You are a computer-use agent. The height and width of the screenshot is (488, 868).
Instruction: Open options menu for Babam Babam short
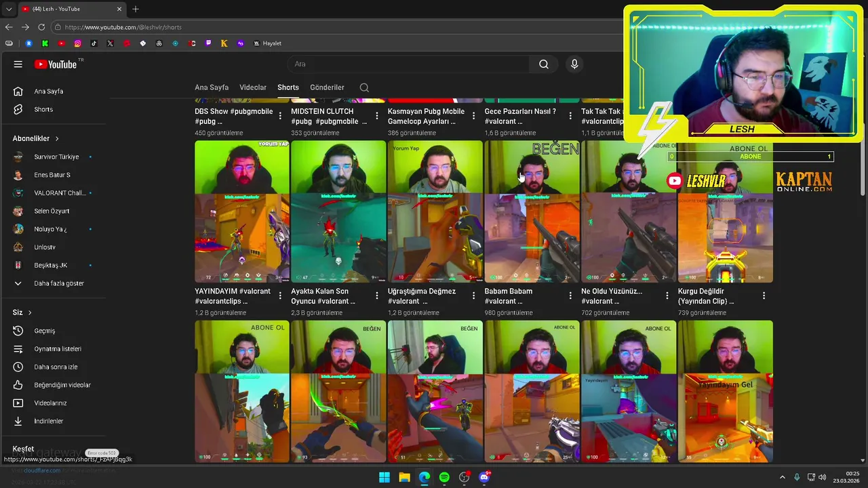[x=570, y=296]
